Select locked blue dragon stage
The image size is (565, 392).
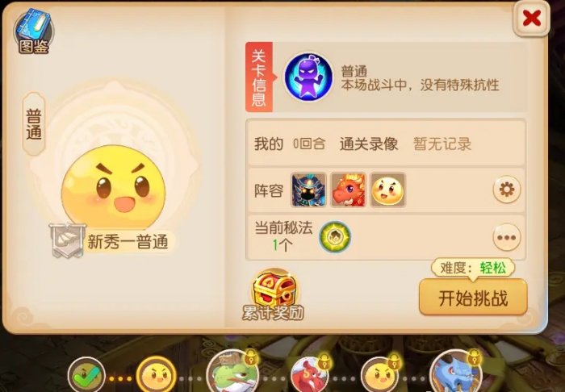click(x=456, y=372)
